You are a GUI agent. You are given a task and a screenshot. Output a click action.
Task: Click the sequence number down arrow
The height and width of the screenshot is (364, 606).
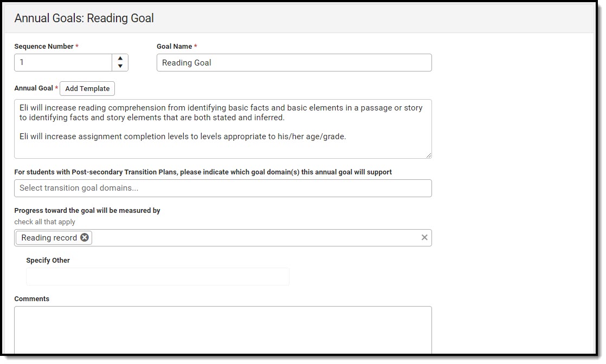[x=120, y=67]
